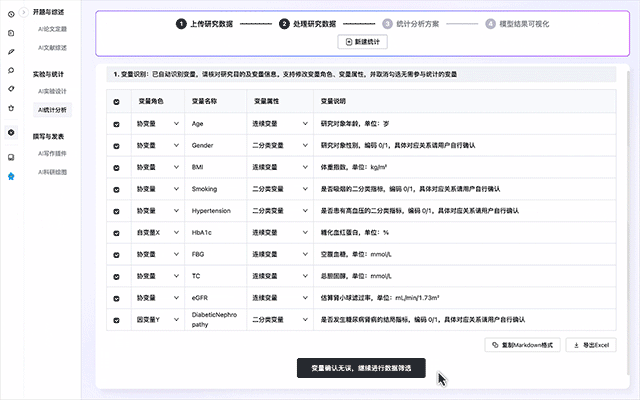Click the 新建统计 button
Image resolution: width=640 pixels, height=400 pixels.
coord(362,42)
